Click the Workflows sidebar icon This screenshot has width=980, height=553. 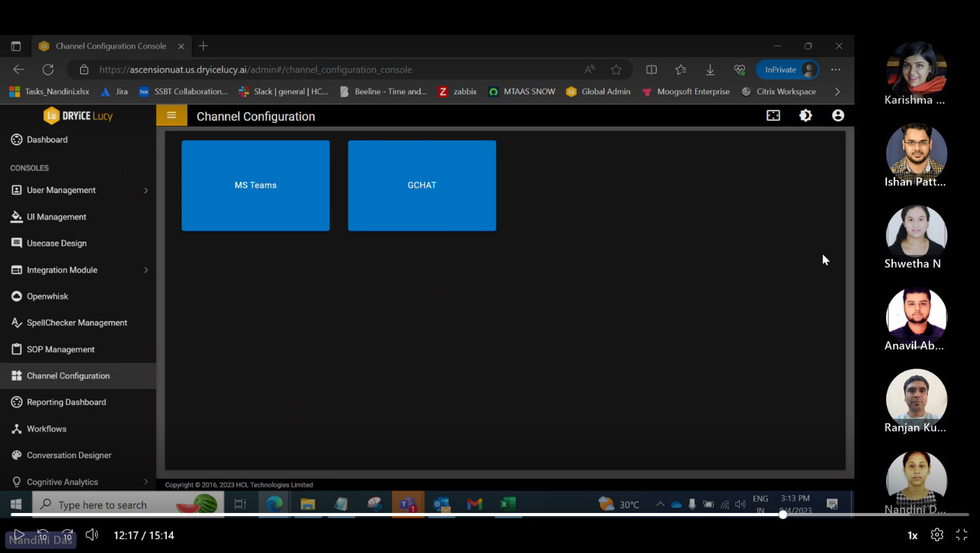(17, 429)
